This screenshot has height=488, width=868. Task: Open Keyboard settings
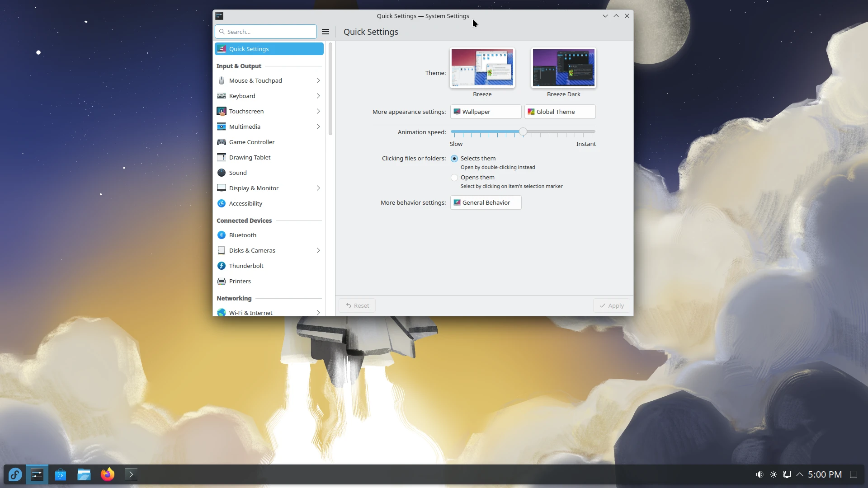pyautogui.click(x=243, y=96)
